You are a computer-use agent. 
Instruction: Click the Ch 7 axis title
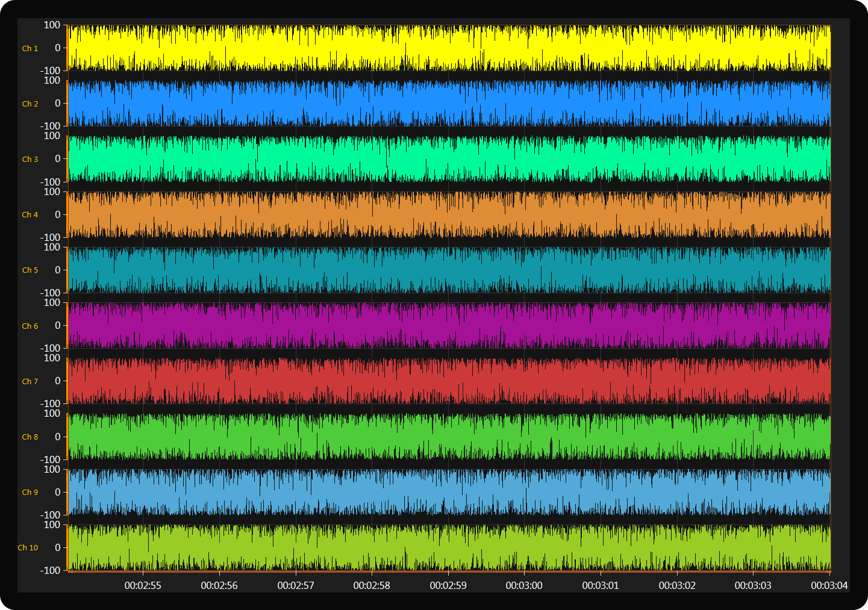point(30,381)
